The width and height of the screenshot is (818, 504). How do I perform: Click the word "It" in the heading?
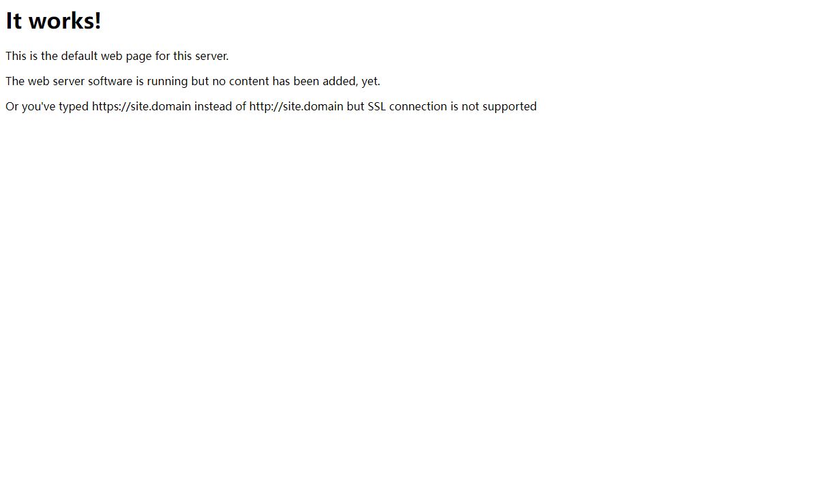point(14,21)
